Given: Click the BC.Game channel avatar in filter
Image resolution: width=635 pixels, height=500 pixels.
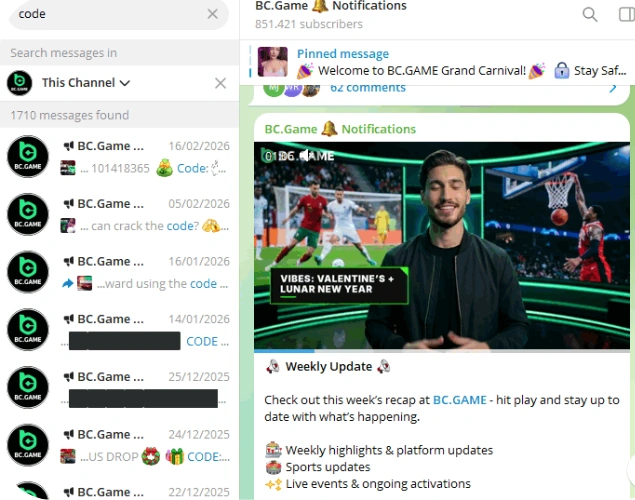Looking at the screenshot, I should point(19,83).
